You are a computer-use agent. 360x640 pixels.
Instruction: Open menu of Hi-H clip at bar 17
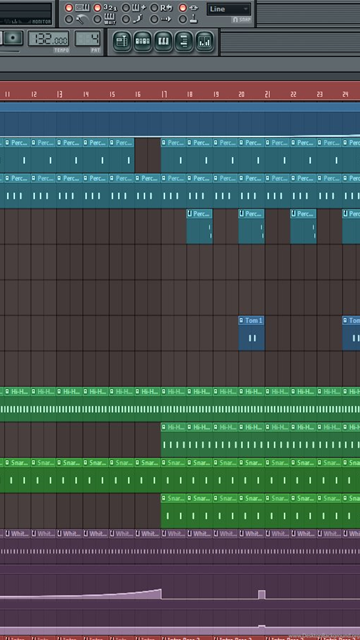pos(164,427)
